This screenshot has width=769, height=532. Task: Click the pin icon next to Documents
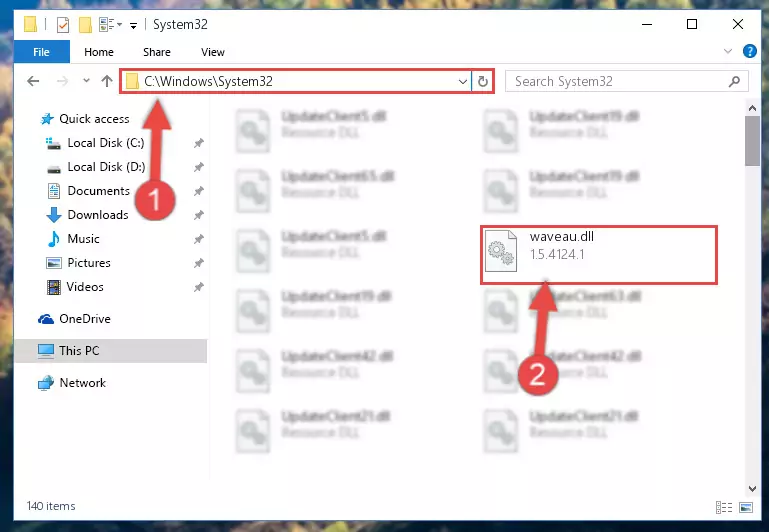click(x=198, y=191)
